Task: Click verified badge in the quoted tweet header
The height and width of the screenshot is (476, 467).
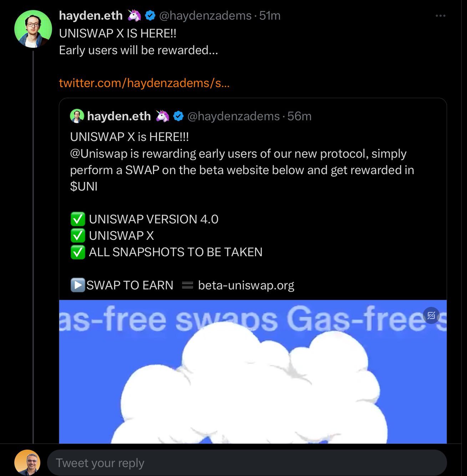Action: coord(178,116)
